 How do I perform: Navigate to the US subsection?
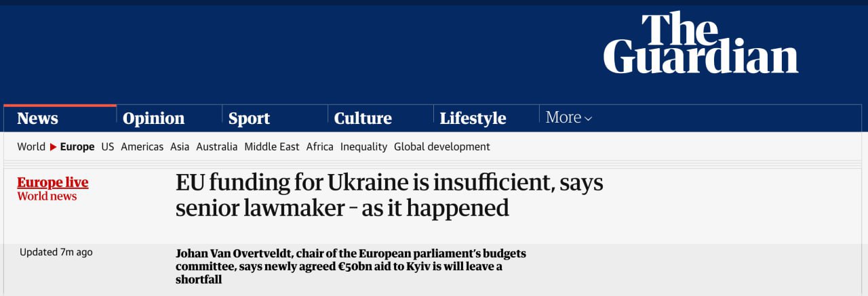tap(108, 147)
